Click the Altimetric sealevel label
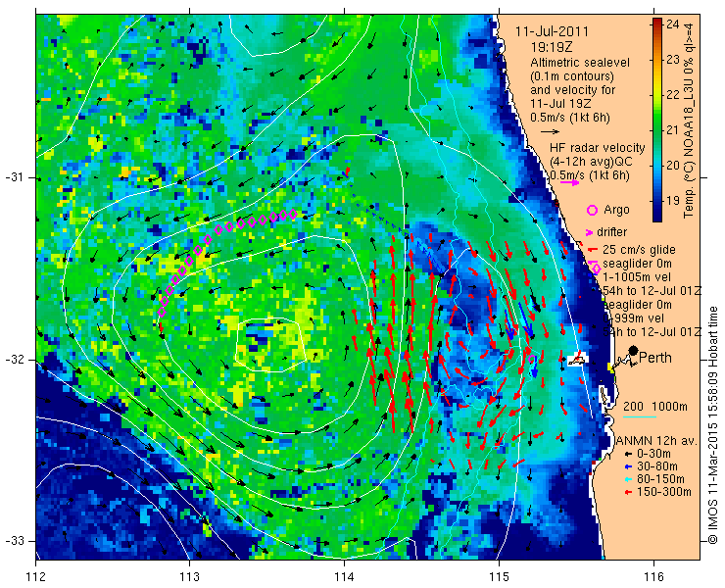Viewport: 725px width, 588px height. [580, 63]
